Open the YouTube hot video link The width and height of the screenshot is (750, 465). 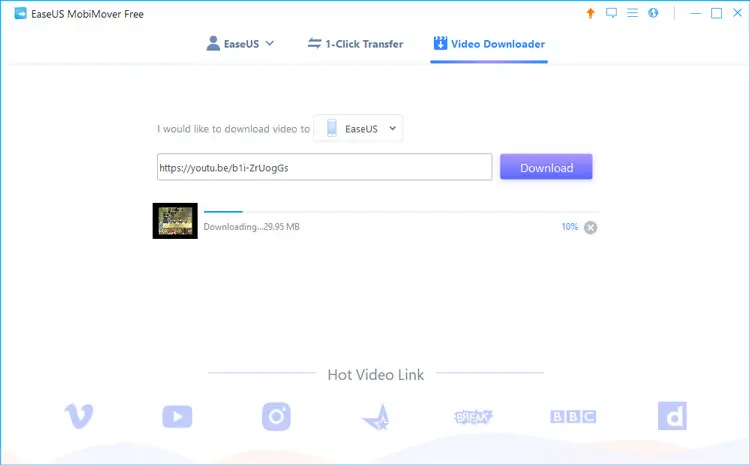[x=177, y=417]
